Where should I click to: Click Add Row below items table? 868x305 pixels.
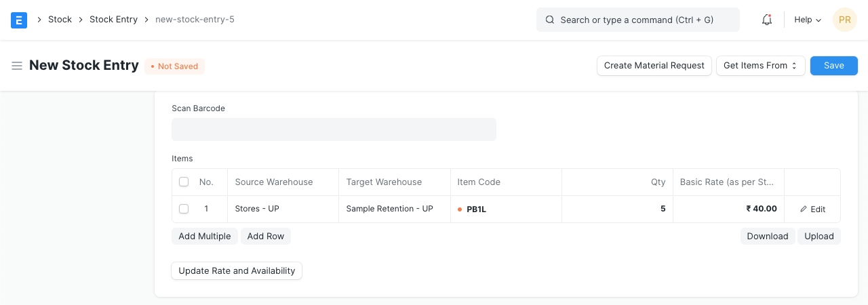[265, 236]
